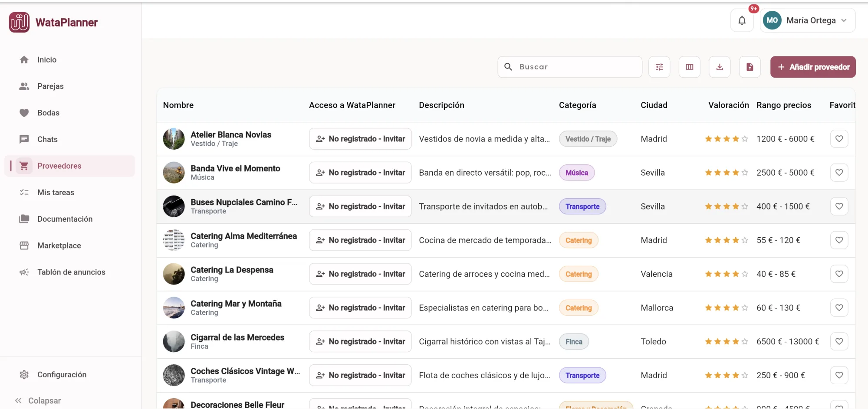Open Chats in sidebar
This screenshot has width=868, height=409.
click(x=69, y=139)
